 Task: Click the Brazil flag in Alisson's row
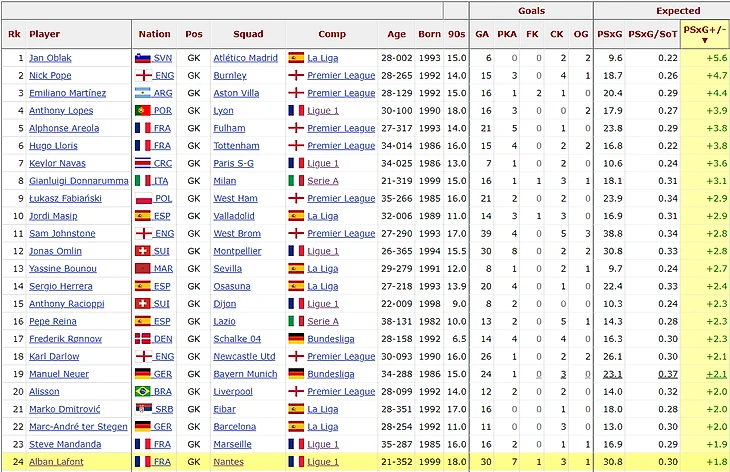click(143, 391)
